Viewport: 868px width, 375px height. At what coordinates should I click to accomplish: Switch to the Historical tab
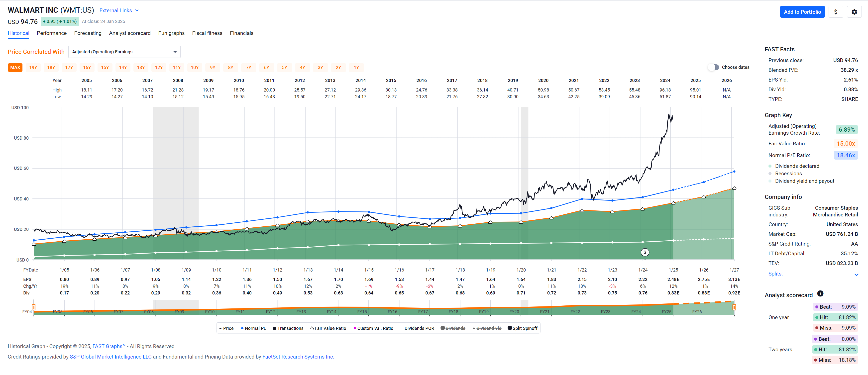(x=18, y=33)
